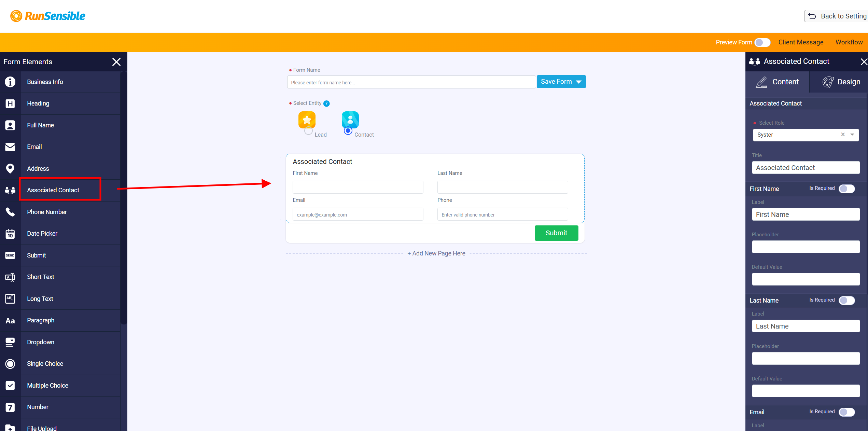Click Add New Page Here link
868x431 pixels.
(x=436, y=253)
